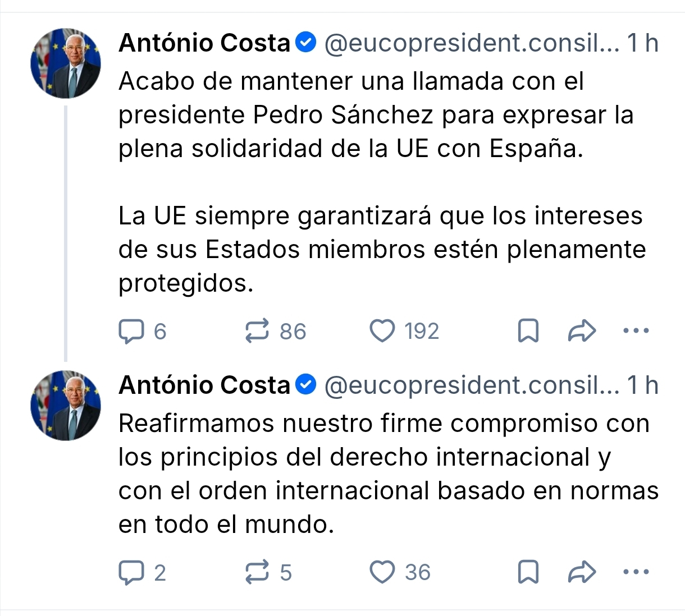Image resolution: width=685 pixels, height=616 pixels.
Task: Like the post with 192 likes
Action: [x=382, y=331]
